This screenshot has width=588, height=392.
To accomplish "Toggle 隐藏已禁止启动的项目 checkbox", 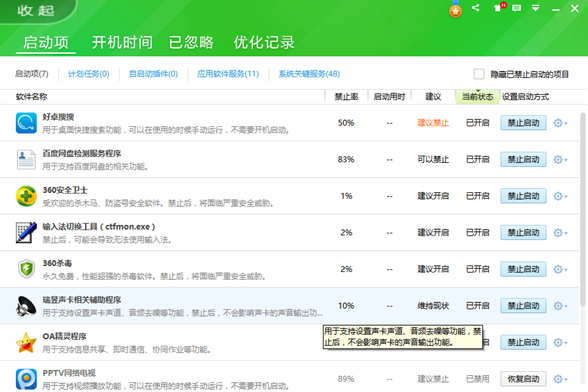I will pyautogui.click(x=479, y=74).
